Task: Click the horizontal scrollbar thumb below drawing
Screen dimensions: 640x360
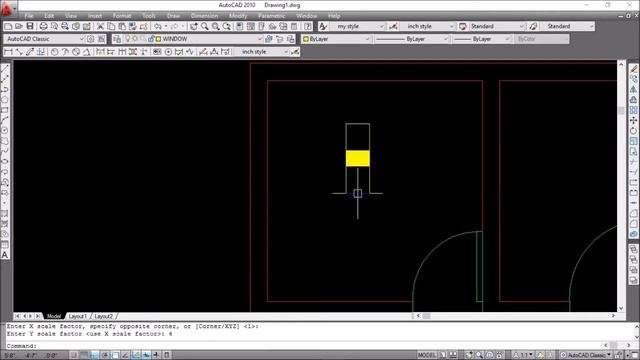Action: tap(426, 316)
